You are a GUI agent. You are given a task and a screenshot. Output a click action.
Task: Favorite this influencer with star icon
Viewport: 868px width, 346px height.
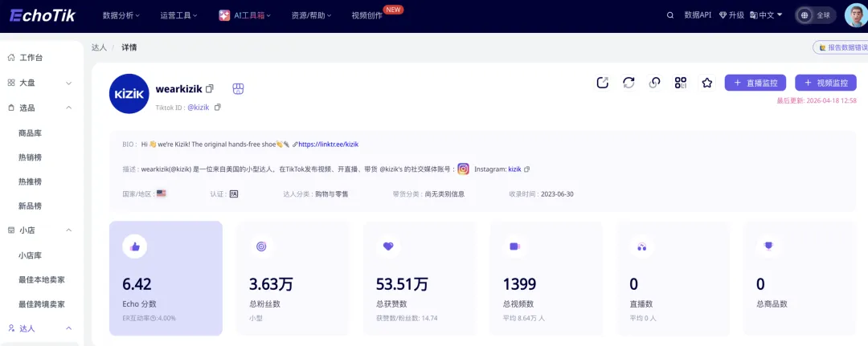pyautogui.click(x=706, y=83)
